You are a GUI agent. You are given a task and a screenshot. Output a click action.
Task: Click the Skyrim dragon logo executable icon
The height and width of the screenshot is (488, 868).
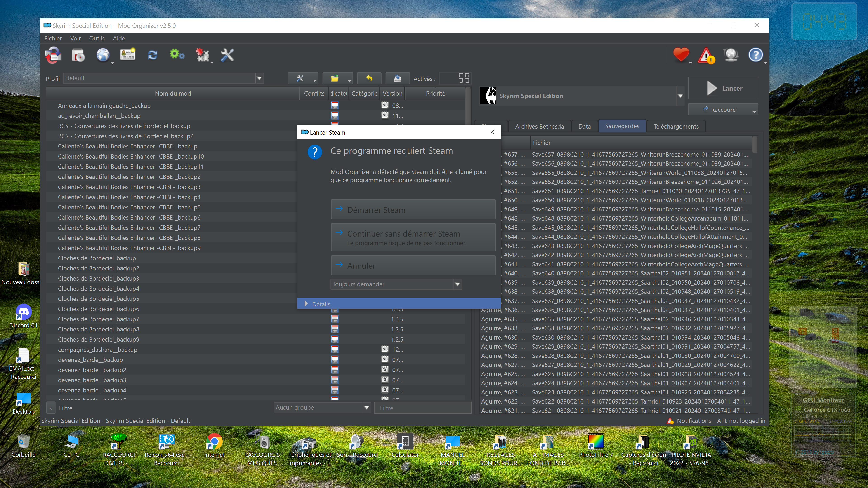coord(488,96)
